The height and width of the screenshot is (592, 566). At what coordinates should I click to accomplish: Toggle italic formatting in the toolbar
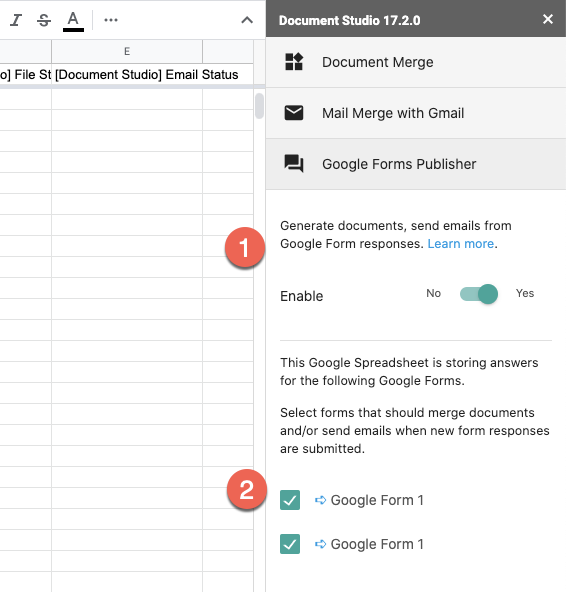[16, 20]
